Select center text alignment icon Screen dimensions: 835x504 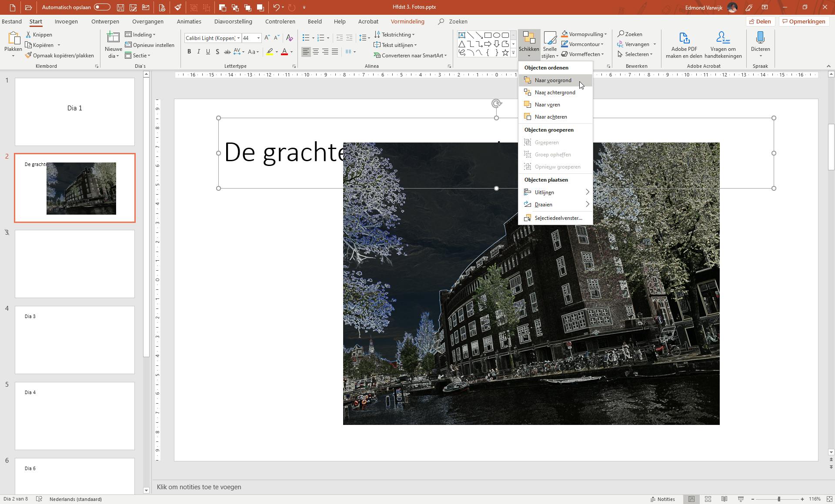click(316, 52)
